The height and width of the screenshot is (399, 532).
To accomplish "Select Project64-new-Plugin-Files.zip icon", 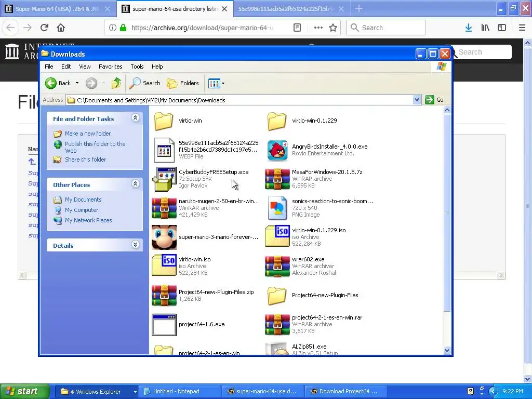I will (164, 295).
